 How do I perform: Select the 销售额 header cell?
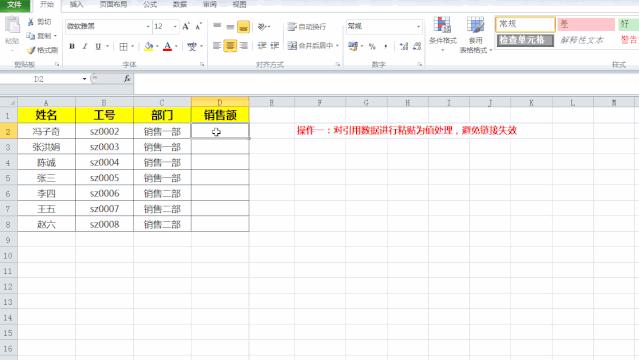click(x=220, y=115)
